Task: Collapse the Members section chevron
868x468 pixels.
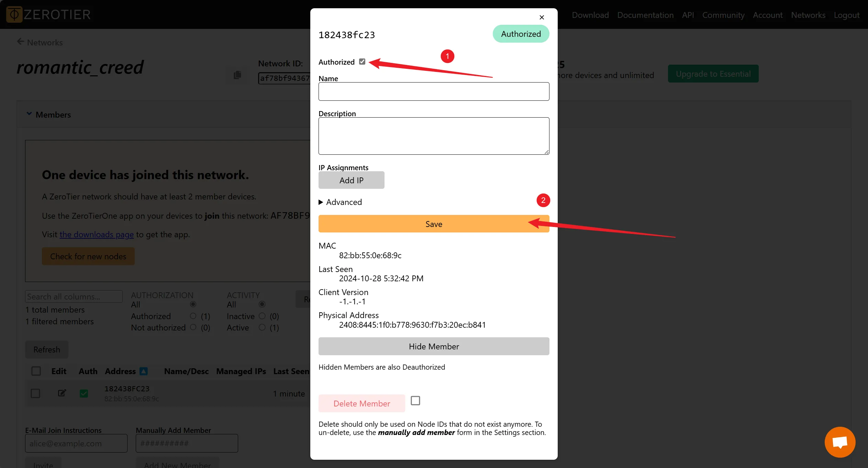Action: (x=29, y=114)
